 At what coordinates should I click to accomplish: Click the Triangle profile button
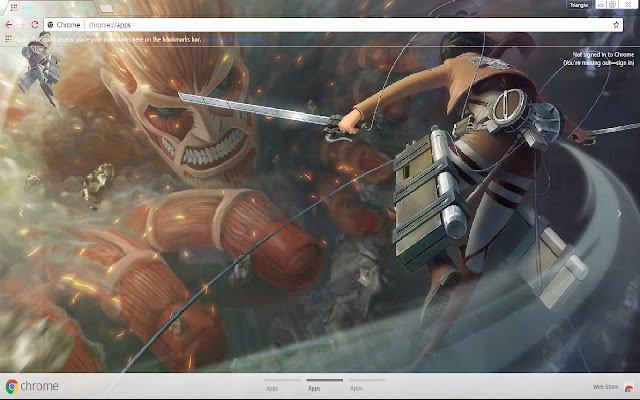click(578, 5)
